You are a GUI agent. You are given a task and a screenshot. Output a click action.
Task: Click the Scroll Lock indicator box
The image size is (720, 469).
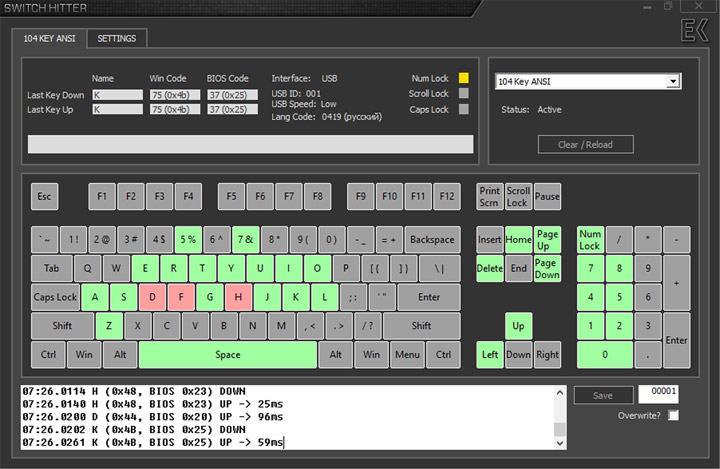[463, 94]
